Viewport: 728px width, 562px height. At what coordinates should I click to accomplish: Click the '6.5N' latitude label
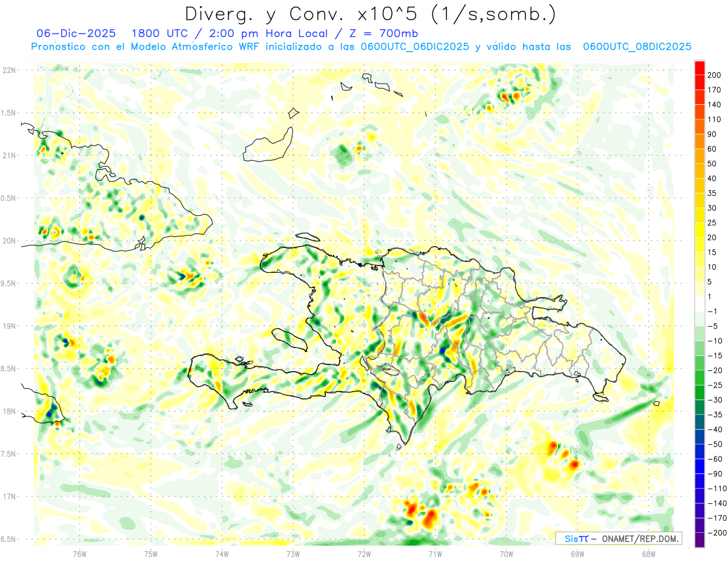pos(9,539)
